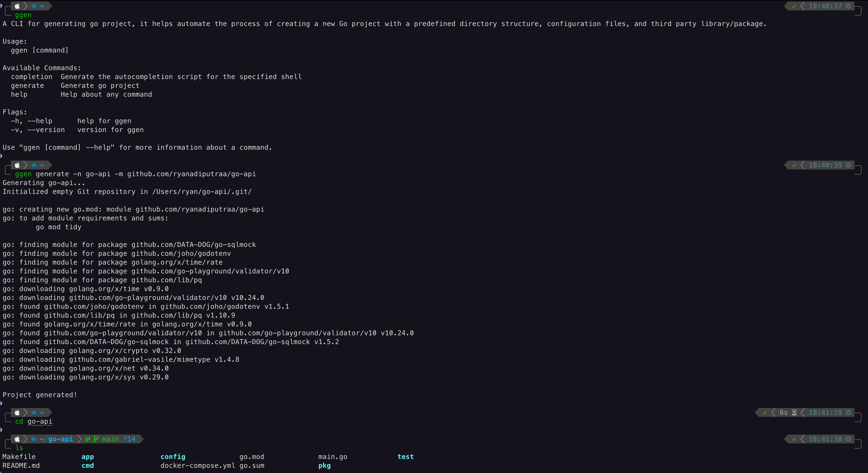Viewport: 868px width, 473px height.
Task: Click the home icon in the cd go-api prompt
Action: coord(34,412)
